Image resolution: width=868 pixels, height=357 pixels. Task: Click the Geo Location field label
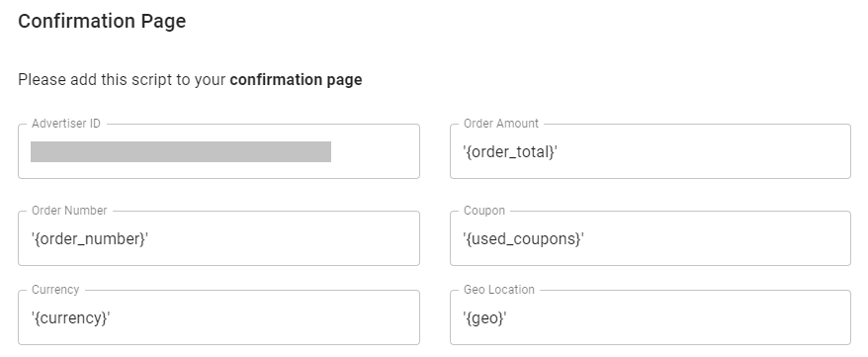click(499, 290)
